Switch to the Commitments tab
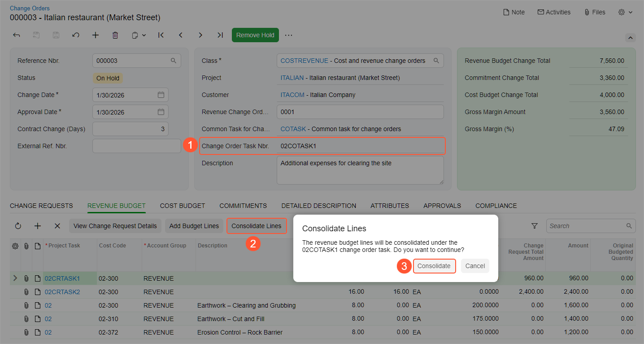 [243, 206]
